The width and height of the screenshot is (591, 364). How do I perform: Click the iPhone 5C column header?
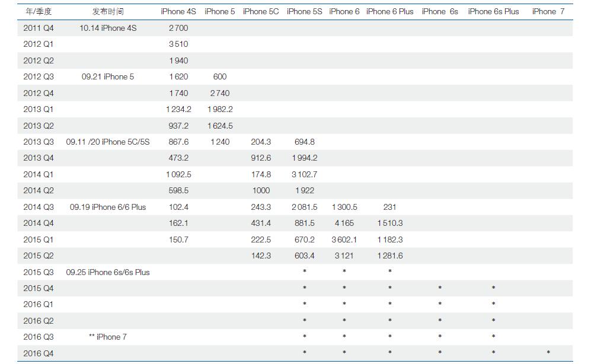[261, 12]
